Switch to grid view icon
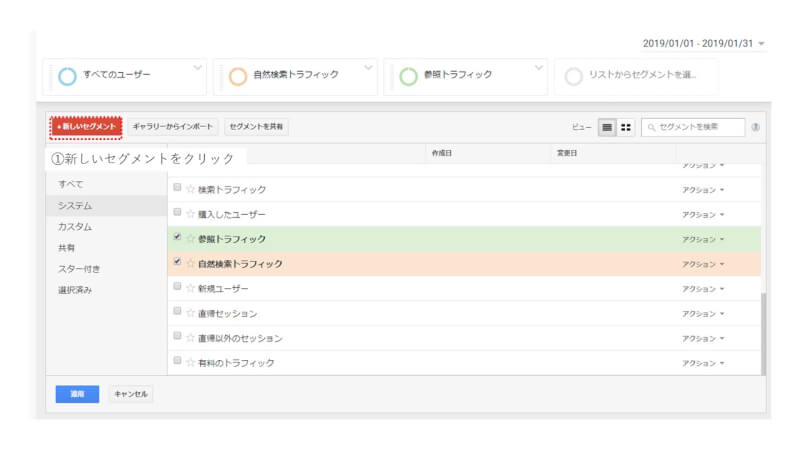 [626, 127]
